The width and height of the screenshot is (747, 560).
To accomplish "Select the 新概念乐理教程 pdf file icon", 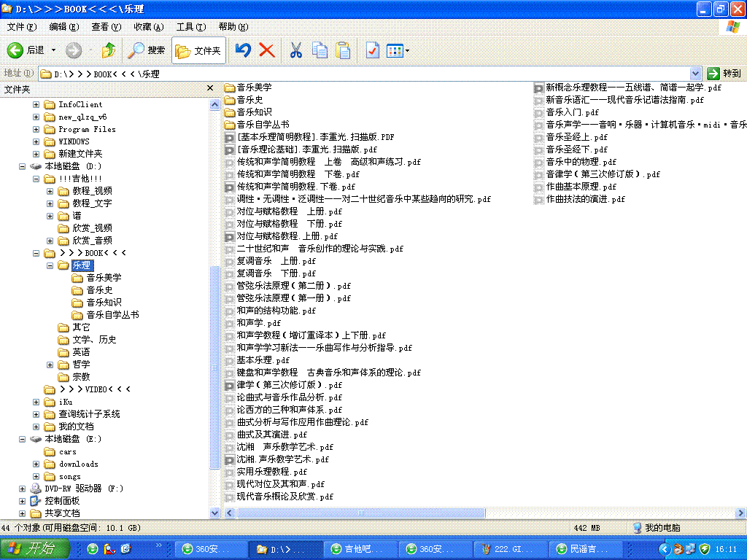I will pyautogui.click(x=538, y=87).
